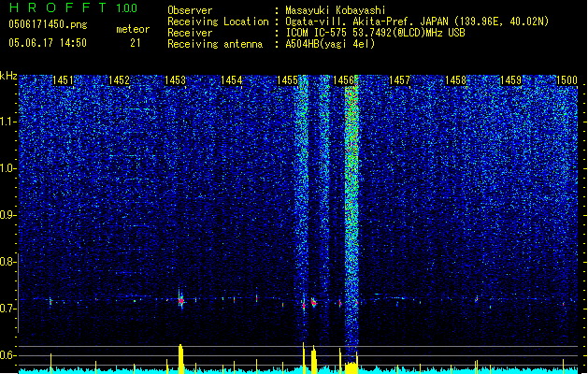This screenshot has height=374, width=588.
Task: Select the filename 0506171450.png
Action: [x=48, y=24]
